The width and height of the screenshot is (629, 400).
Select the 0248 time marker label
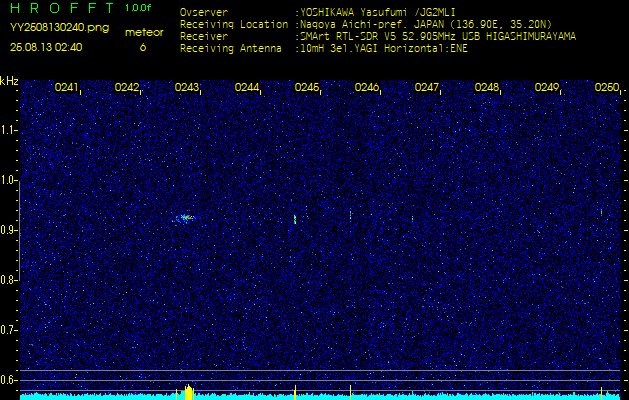(x=487, y=87)
